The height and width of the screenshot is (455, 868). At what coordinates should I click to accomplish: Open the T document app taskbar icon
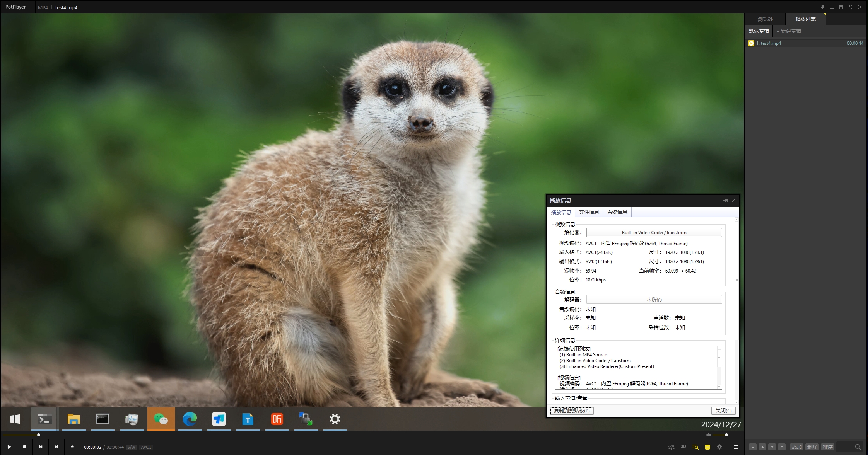(248, 419)
